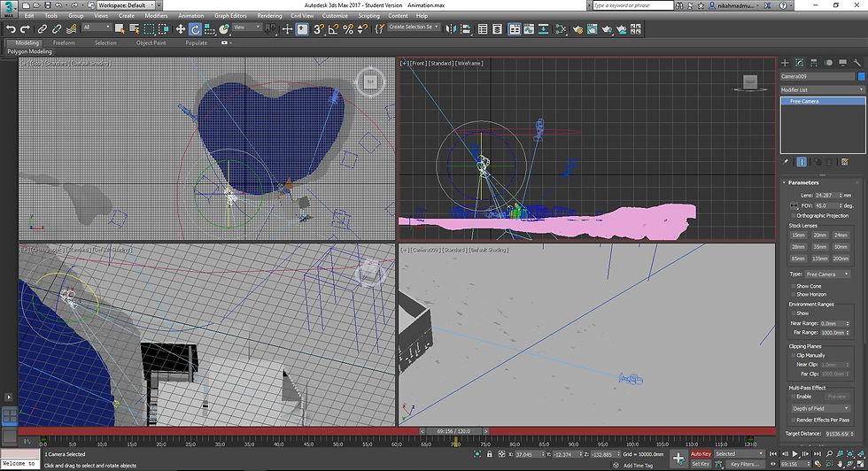This screenshot has height=471, width=868.
Task: Tick the Environment Ranges Show checkbox
Action: (794, 313)
